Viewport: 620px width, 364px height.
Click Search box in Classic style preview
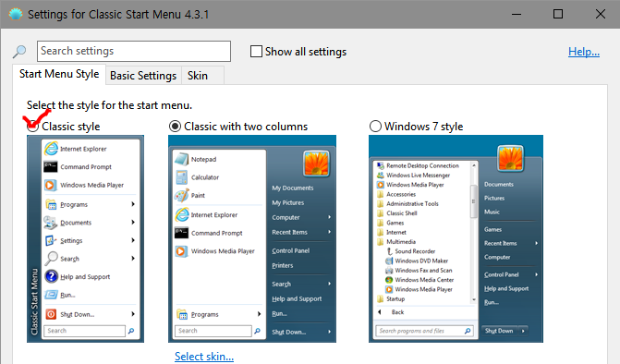coord(85,331)
